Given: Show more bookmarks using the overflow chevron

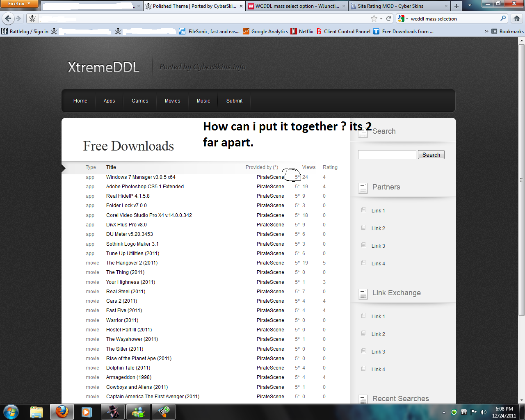Looking at the screenshot, I should 486,32.
